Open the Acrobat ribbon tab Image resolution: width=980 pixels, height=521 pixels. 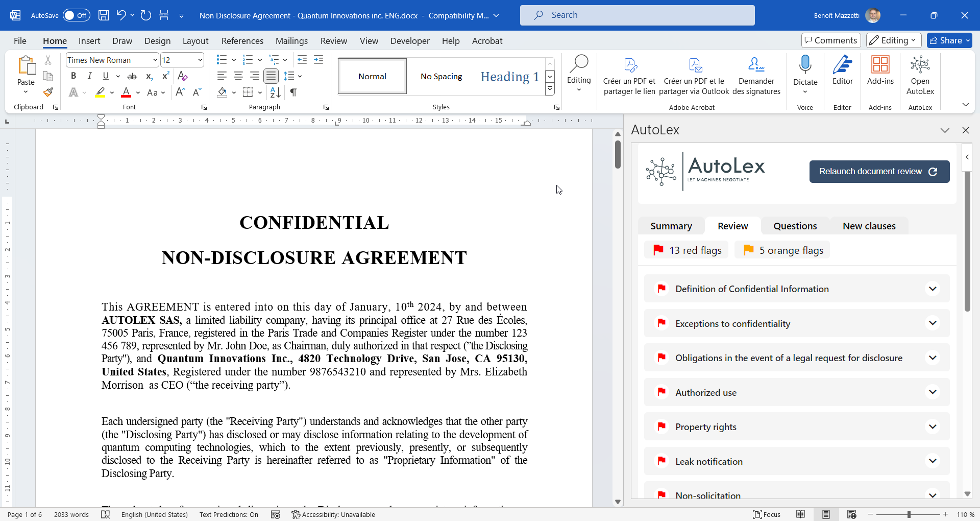coord(487,41)
